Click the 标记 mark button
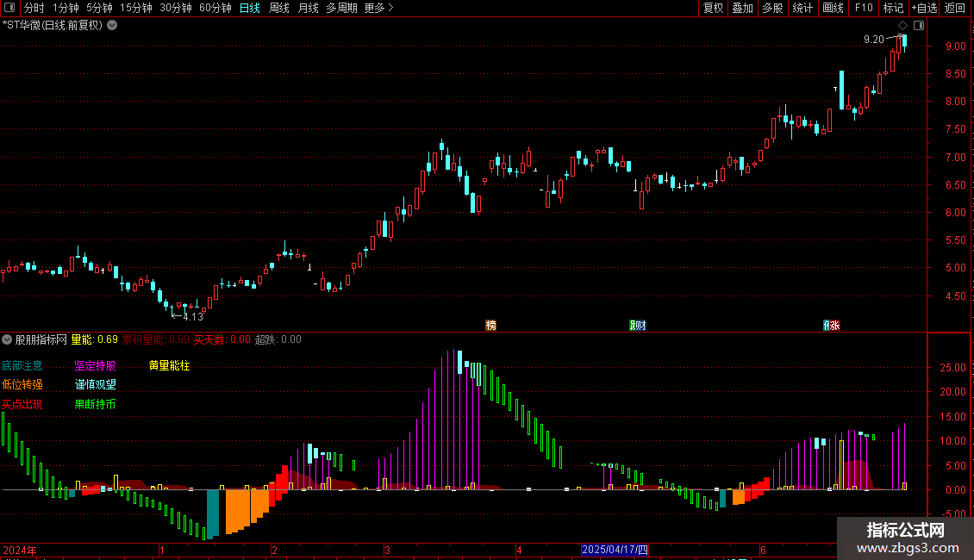974x560 pixels. [x=893, y=8]
